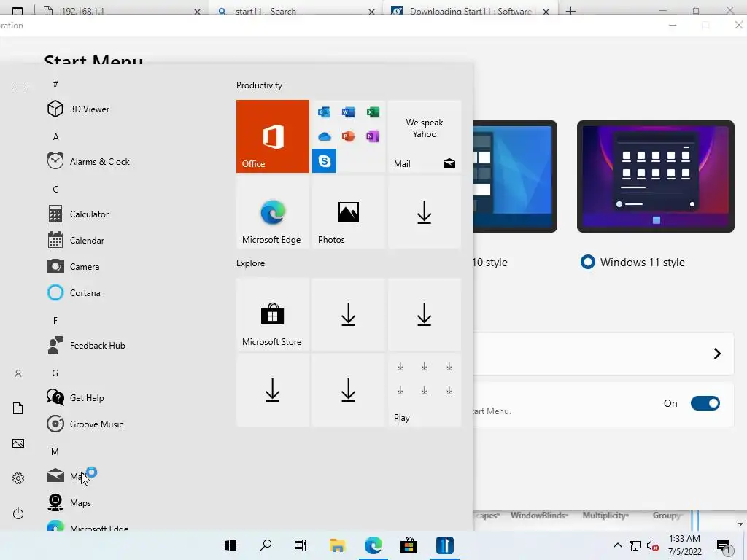Show hidden system tray icons

[617, 545]
